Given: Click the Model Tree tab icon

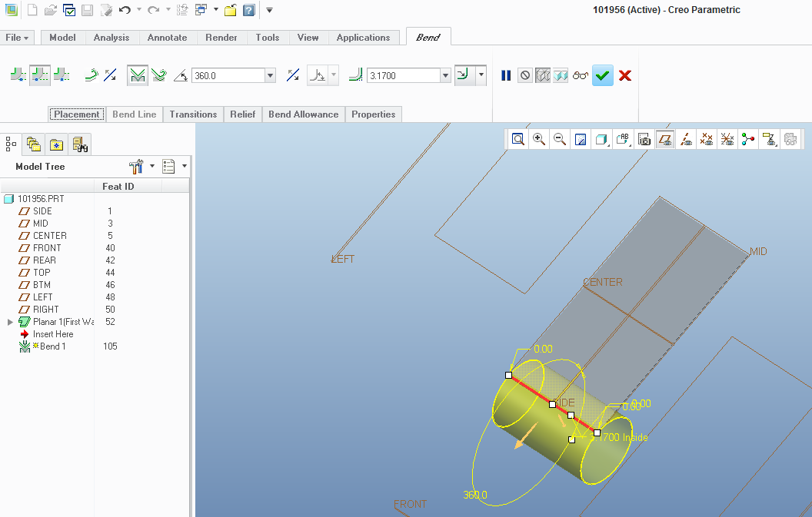Looking at the screenshot, I should click(10, 144).
